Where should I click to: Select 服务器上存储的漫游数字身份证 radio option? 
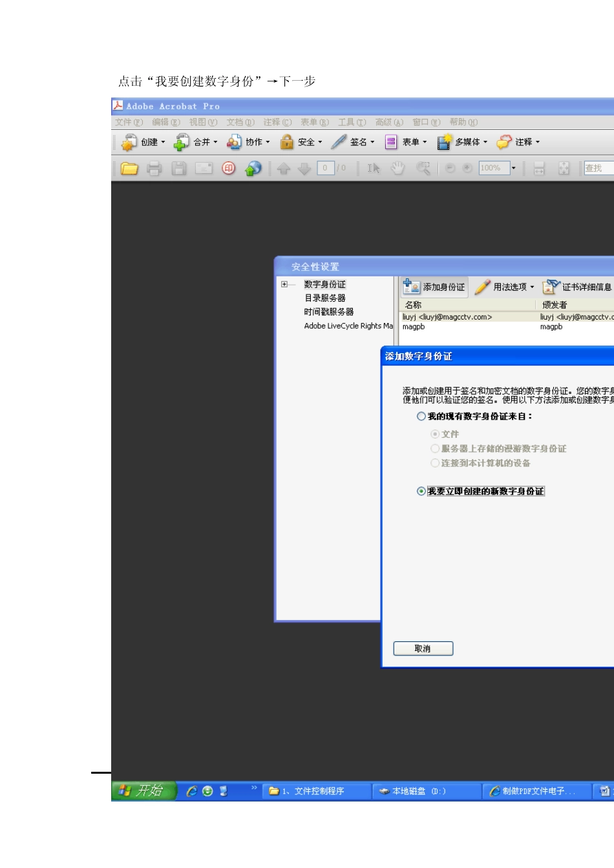point(435,448)
